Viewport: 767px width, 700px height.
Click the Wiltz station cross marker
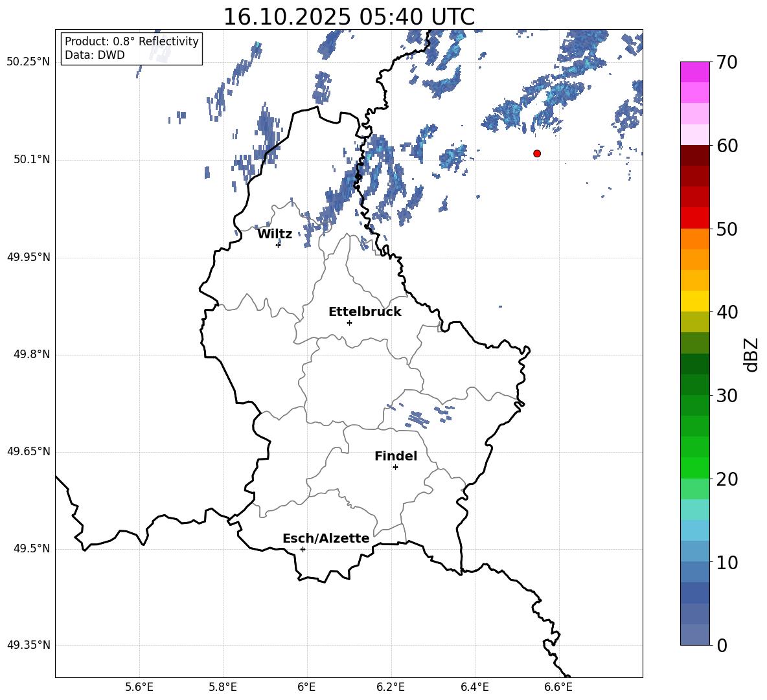[278, 245]
